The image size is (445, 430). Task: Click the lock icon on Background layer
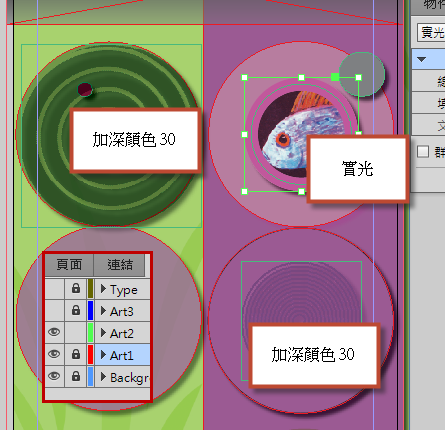76,377
